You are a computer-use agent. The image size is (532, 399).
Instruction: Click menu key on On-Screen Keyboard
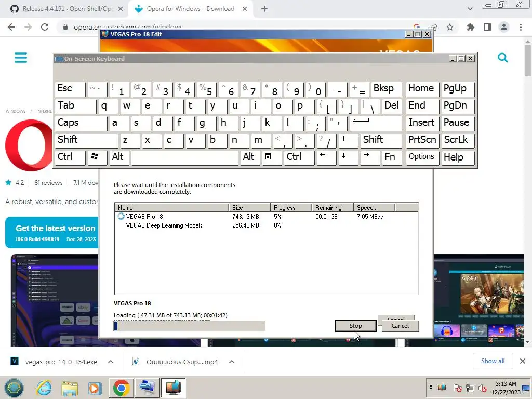(271, 157)
